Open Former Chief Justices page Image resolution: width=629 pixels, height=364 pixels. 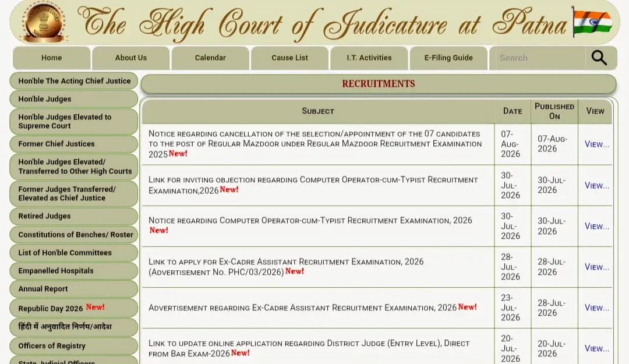(74, 144)
